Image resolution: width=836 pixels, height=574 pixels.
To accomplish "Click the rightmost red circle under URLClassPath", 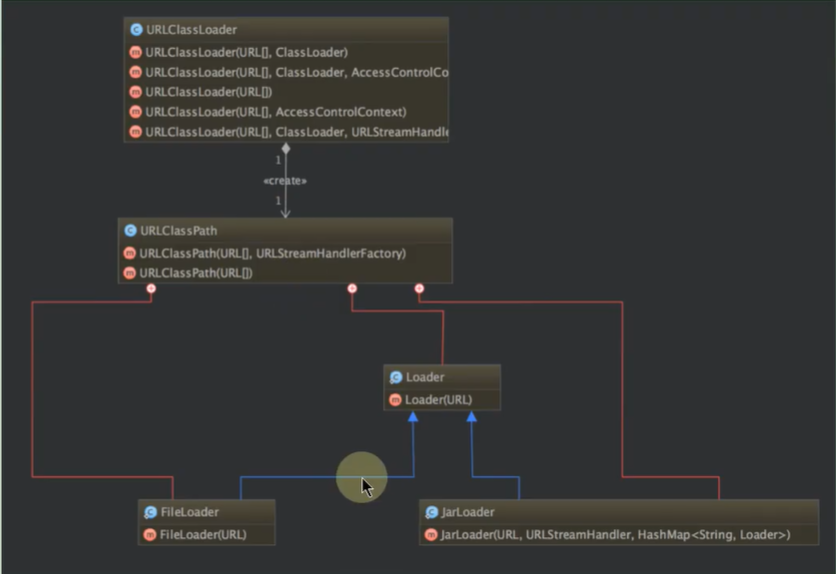I will (x=419, y=289).
